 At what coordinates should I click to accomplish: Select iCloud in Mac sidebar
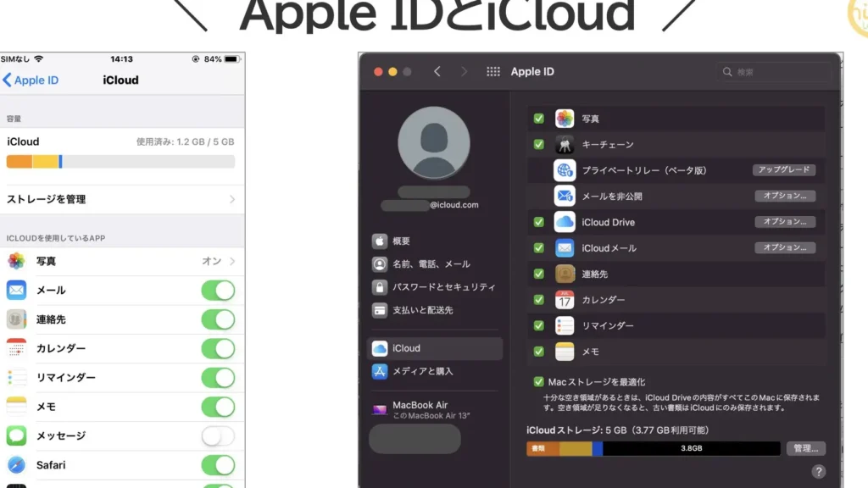pyautogui.click(x=435, y=348)
